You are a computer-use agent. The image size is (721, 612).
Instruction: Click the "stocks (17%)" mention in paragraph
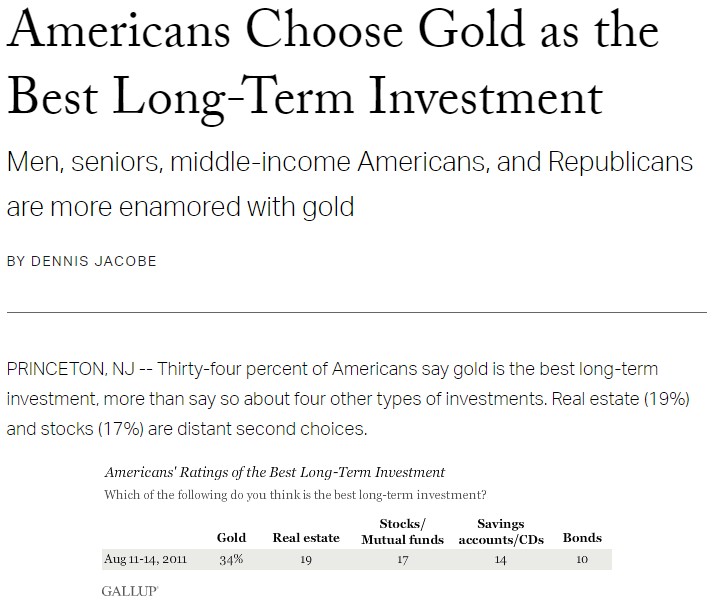(92, 429)
